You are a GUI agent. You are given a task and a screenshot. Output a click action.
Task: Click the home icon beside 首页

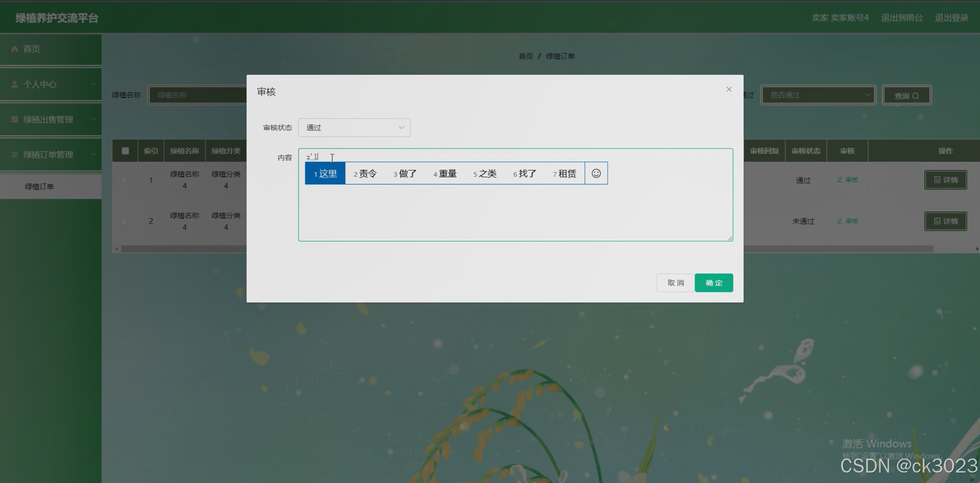(x=15, y=49)
